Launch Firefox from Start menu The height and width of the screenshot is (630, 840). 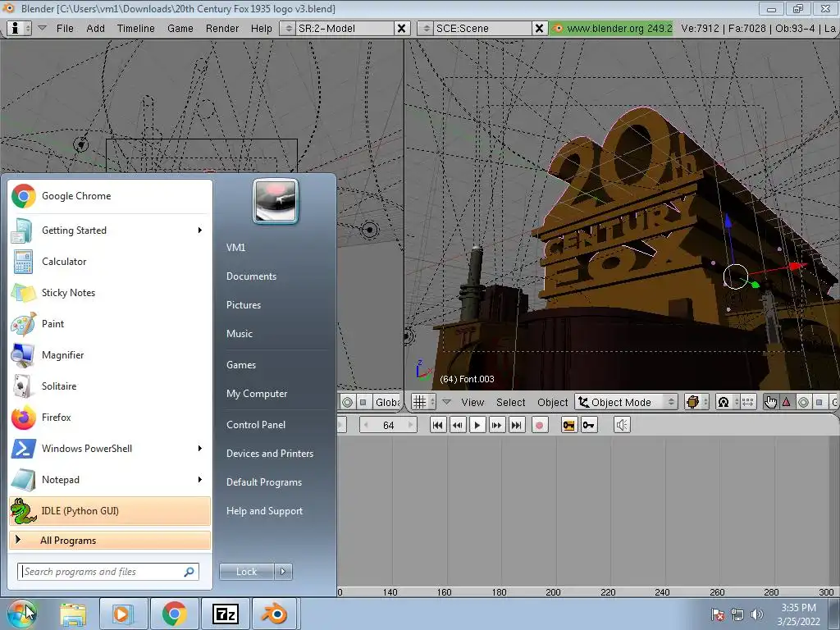click(110, 417)
